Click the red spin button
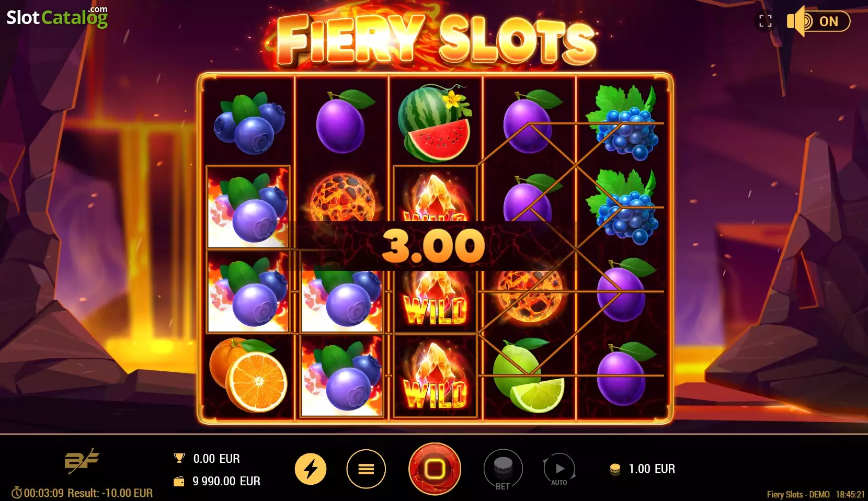Screen dimensions: 868x501 pyautogui.click(x=435, y=469)
